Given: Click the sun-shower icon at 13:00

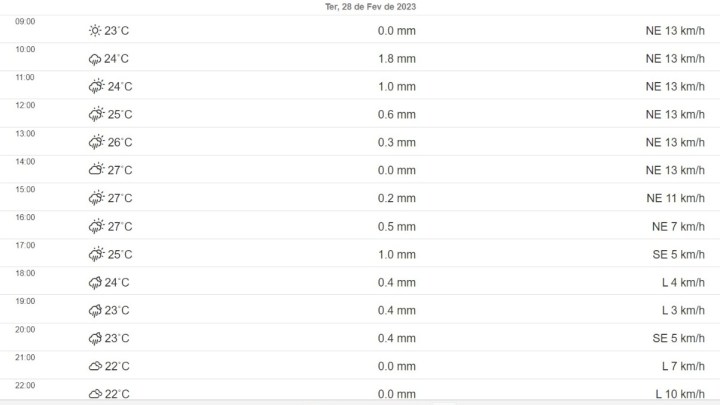Looking at the screenshot, I should pyautogui.click(x=96, y=142).
